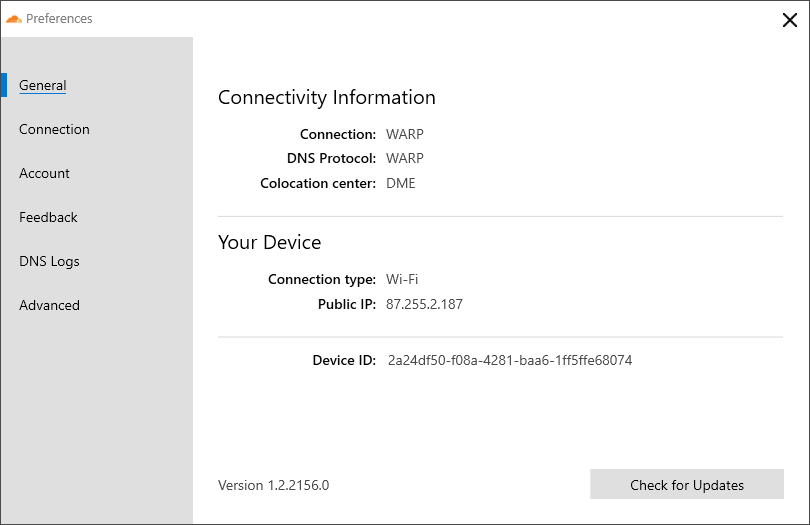Click the DNS Protocol: label

(x=331, y=158)
